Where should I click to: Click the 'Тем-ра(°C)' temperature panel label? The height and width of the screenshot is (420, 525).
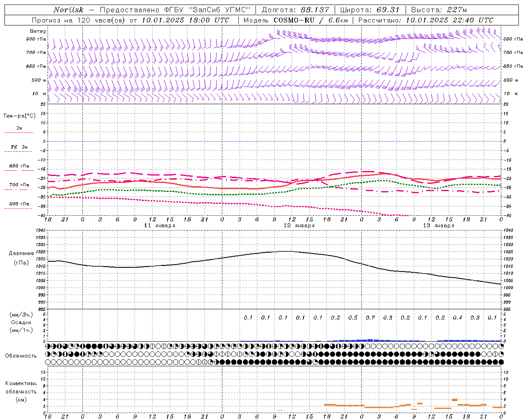click(x=19, y=116)
